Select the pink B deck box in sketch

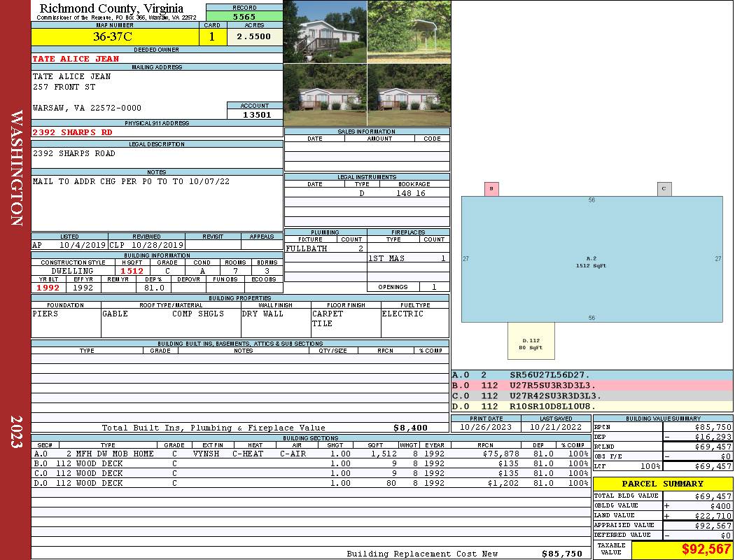click(x=491, y=189)
